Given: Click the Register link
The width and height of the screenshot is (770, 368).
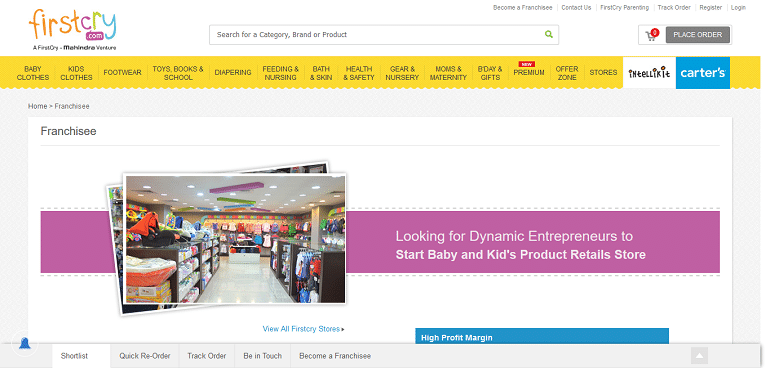Looking at the screenshot, I should [x=711, y=7].
